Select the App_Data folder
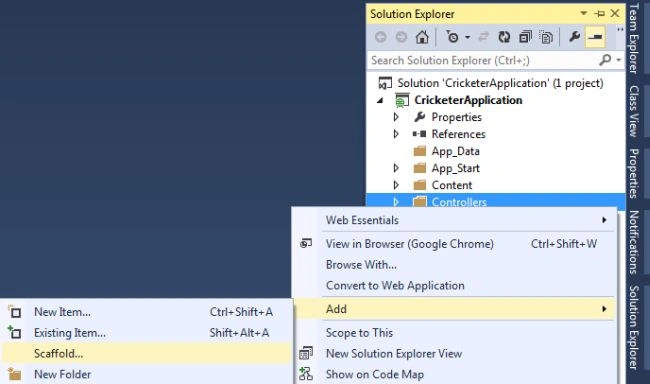The width and height of the screenshot is (650, 384). point(455,151)
